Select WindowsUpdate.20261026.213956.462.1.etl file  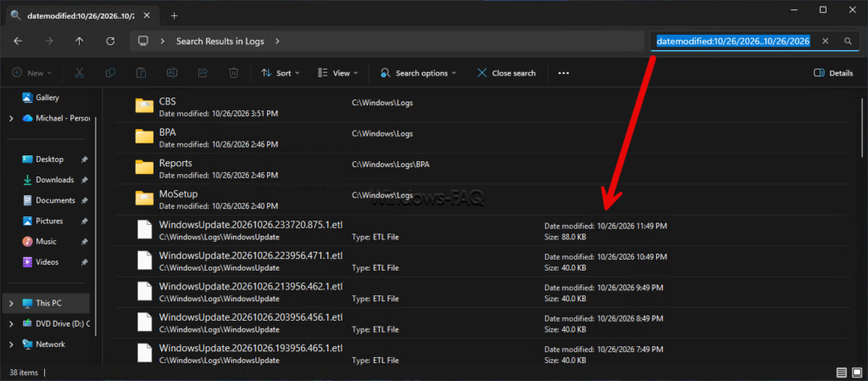[x=482, y=292]
